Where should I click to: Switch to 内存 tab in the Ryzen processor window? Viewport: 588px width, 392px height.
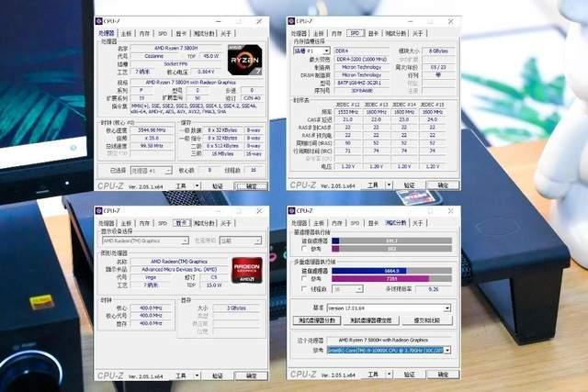[x=144, y=33]
